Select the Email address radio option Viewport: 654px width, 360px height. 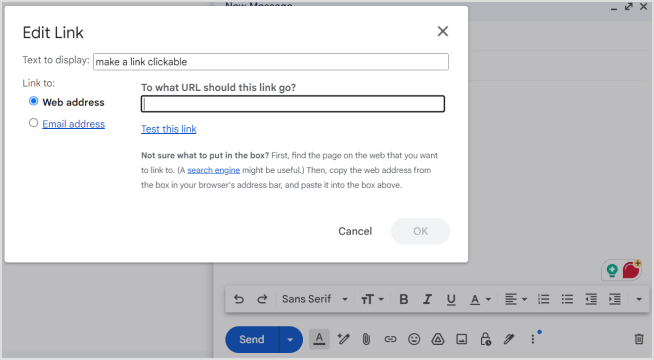click(33, 123)
